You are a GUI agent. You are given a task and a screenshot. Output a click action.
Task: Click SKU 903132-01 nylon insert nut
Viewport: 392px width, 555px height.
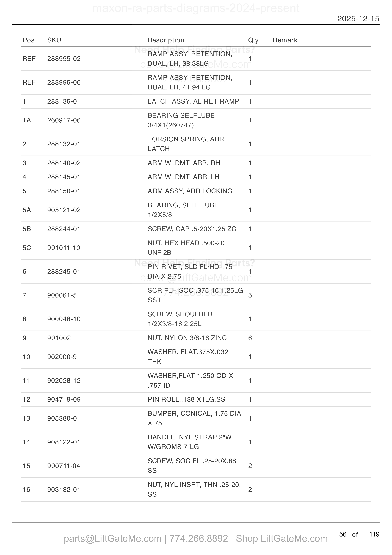tap(64, 490)
